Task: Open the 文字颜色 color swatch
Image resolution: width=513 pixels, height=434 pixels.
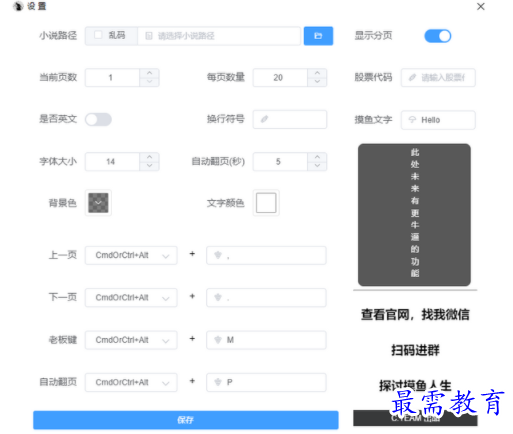Action: 266,203
